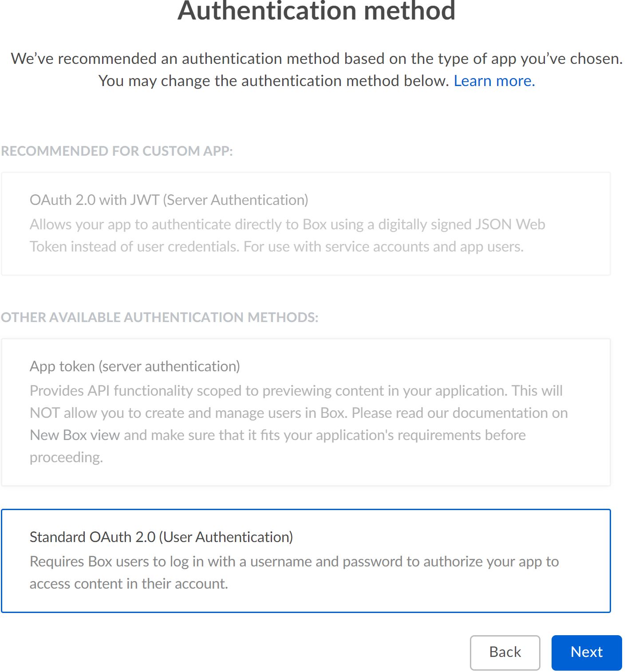631x672 pixels.
Task: Click the Standard OAuth 2.0 title text
Action: 162,537
